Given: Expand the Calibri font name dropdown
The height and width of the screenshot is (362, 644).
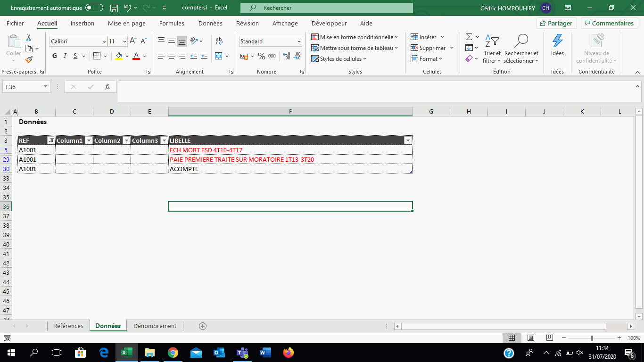Looking at the screenshot, I should (104, 41).
